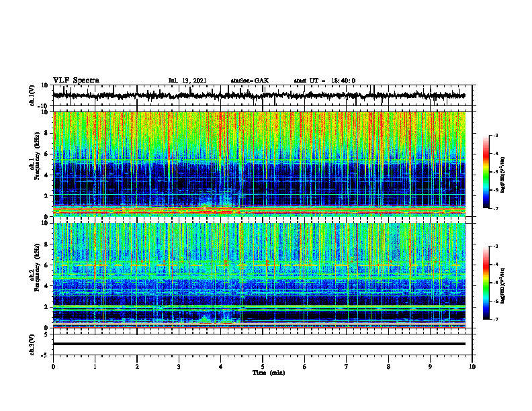The width and height of the screenshot is (532, 411).
Task: Click time-axis tick label "3"
Action: pos(179,367)
